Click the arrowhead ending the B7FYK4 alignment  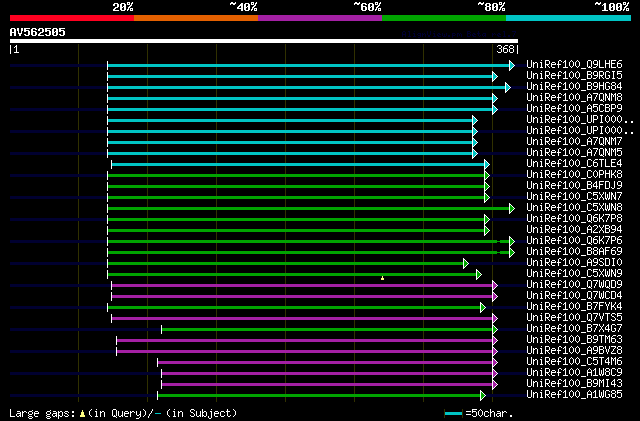pyautogui.click(x=483, y=308)
